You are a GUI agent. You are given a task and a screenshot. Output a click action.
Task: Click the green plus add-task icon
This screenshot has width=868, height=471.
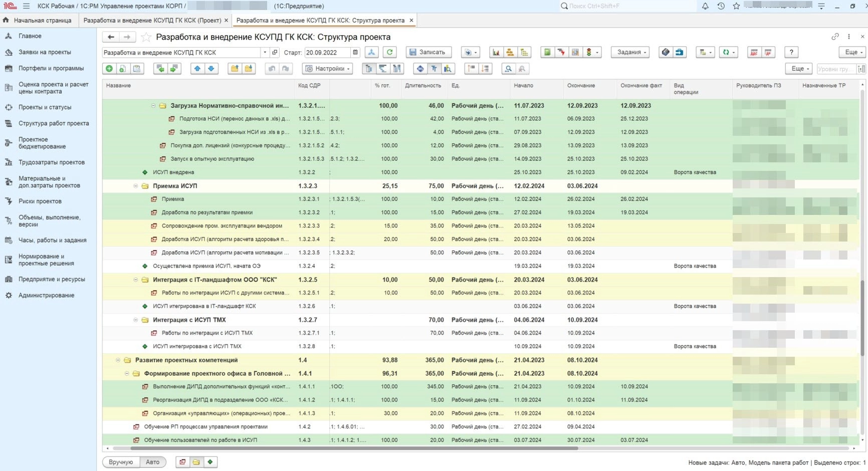click(109, 69)
